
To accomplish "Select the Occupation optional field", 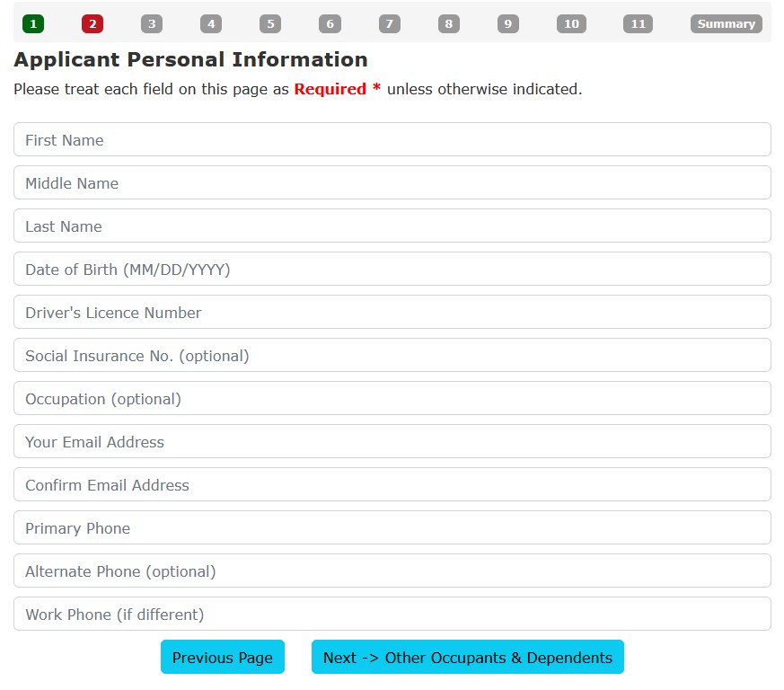I will coord(392,399).
